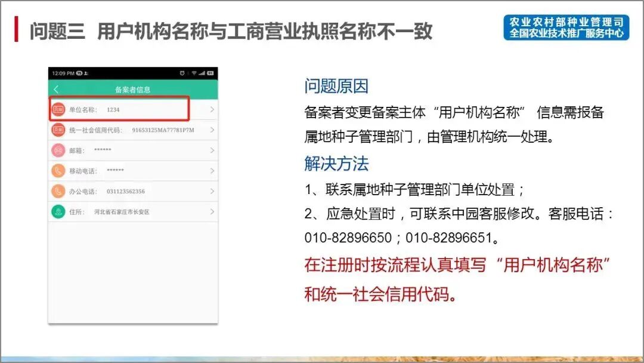Click the back arrow on 备案者信息 header
The width and height of the screenshot is (644, 363).
pyautogui.click(x=56, y=87)
